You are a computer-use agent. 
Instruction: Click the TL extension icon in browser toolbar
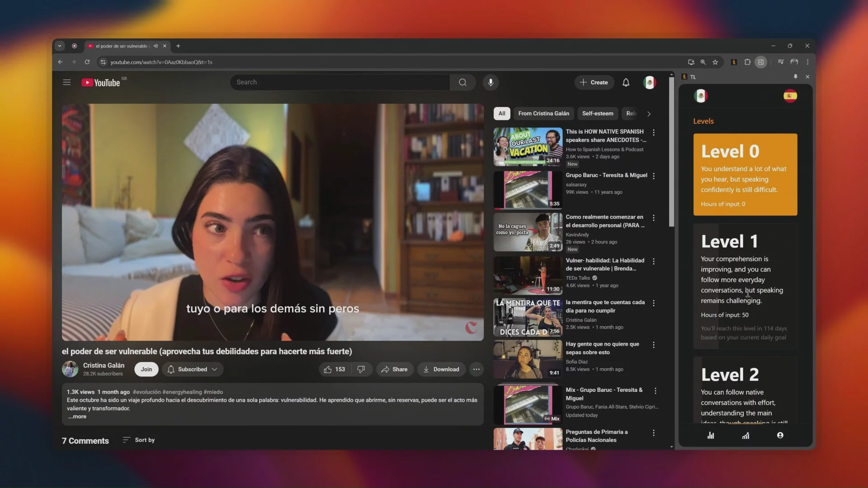pos(734,62)
